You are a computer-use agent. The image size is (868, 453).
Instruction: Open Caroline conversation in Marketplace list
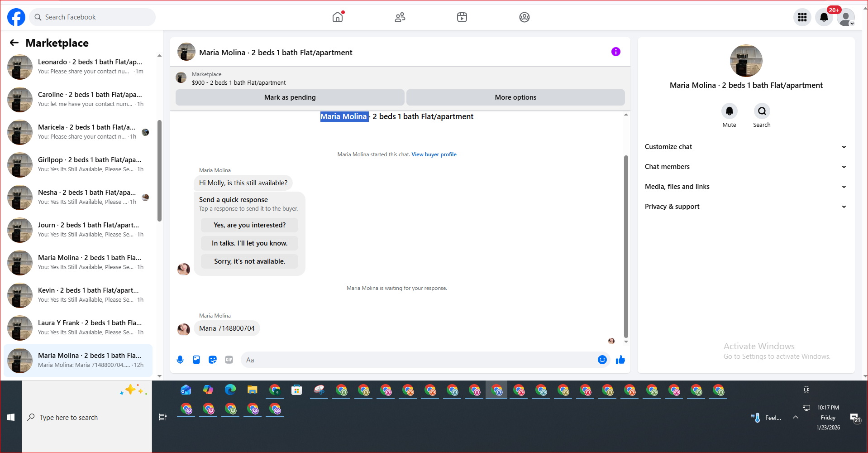[x=78, y=100]
